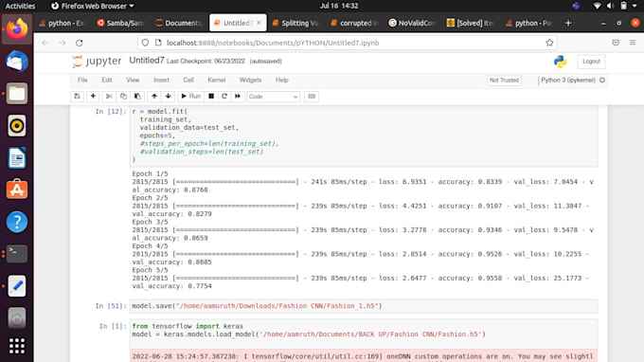644x362 pixels.
Task: Cut selected cells with scissors icon
Action: coord(109,96)
